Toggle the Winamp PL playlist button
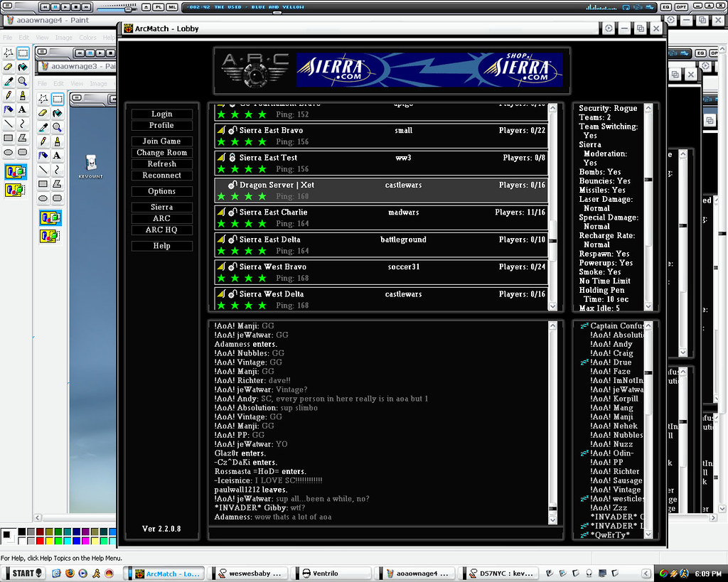The image size is (728, 582). 159,7
